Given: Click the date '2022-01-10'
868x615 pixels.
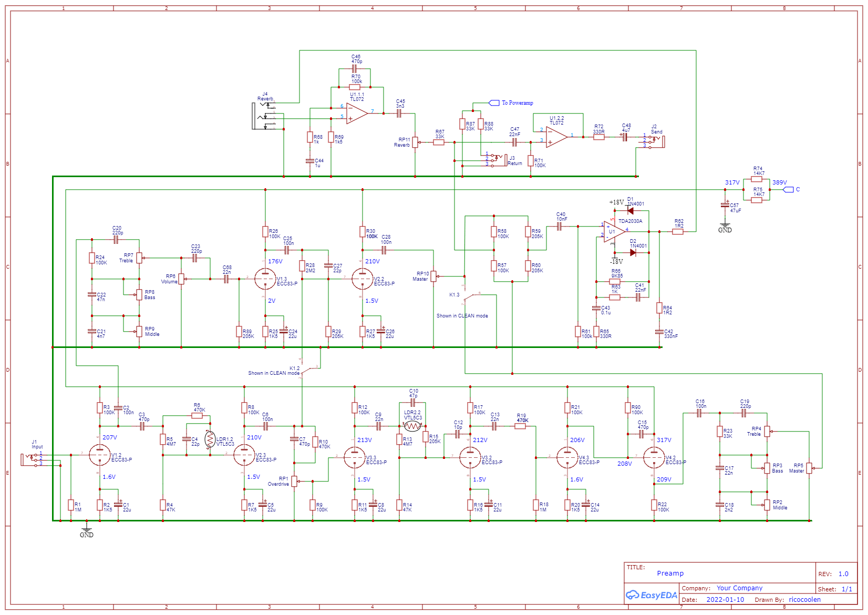Looking at the screenshot, I should tap(725, 600).
